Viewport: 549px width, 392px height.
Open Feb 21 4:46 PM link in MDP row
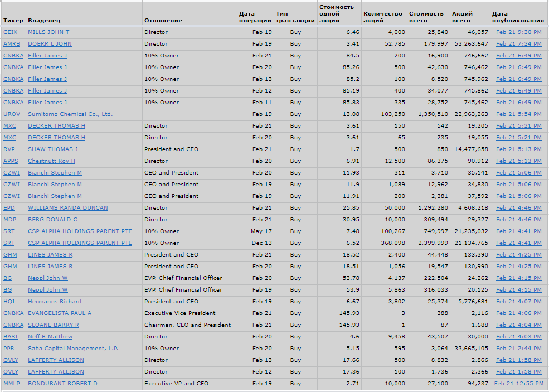(x=518, y=220)
